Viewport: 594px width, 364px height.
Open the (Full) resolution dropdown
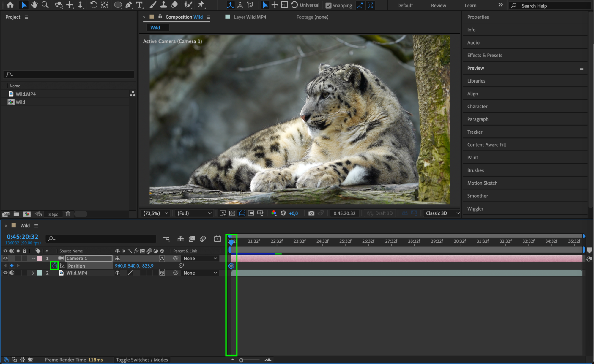tap(194, 213)
